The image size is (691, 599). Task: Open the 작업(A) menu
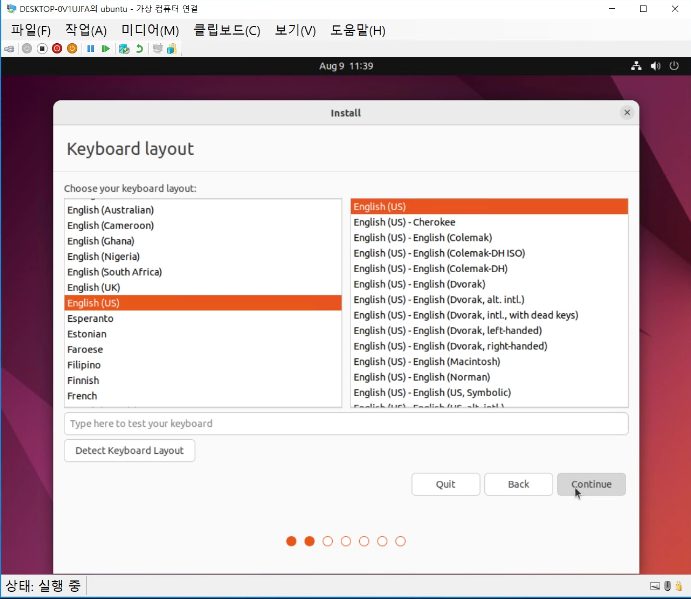[86, 30]
